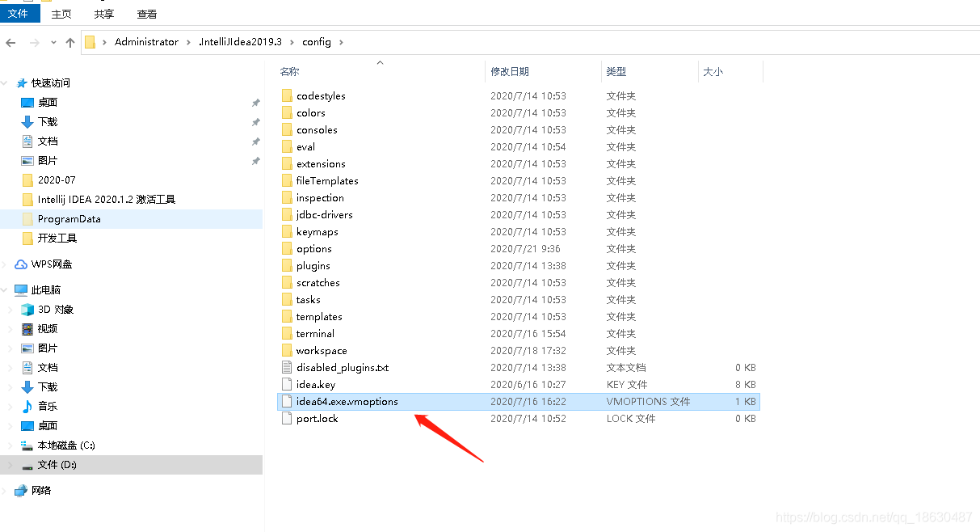The height and width of the screenshot is (532, 980).
Task: Select the templates folder
Action: click(x=319, y=316)
